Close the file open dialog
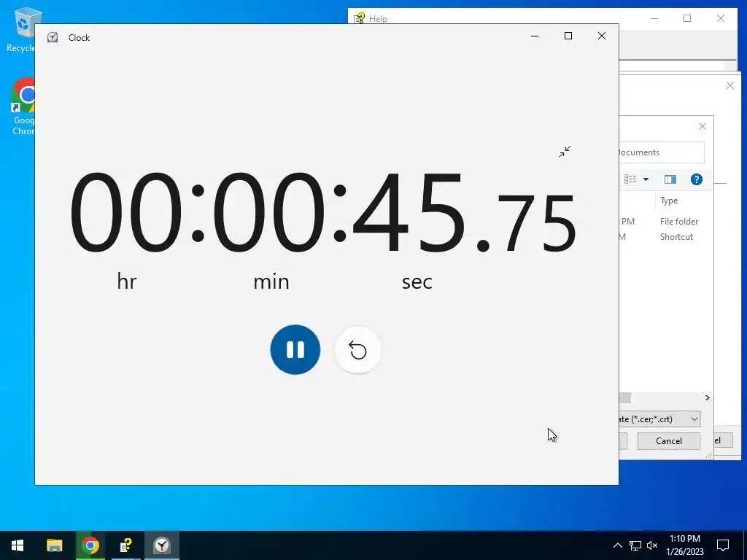Screen dimensions: 747x560 pos(703,126)
